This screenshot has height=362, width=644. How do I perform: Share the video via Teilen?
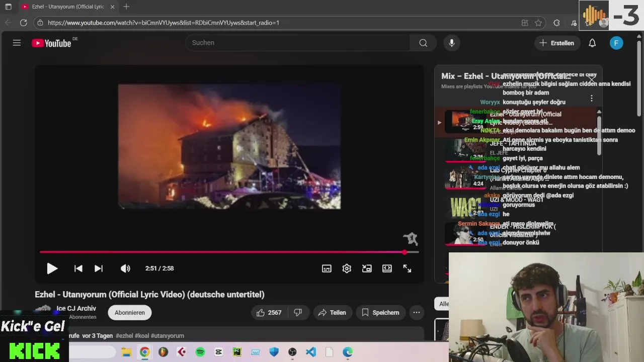[x=332, y=313]
